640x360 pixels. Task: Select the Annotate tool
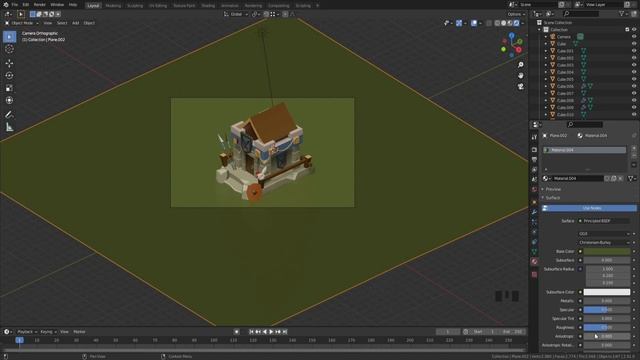[9, 115]
